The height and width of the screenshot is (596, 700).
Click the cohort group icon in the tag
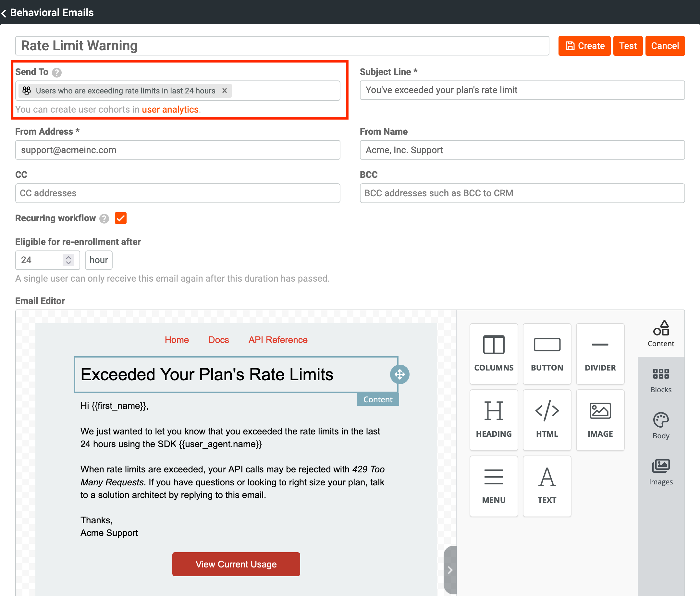coord(27,91)
